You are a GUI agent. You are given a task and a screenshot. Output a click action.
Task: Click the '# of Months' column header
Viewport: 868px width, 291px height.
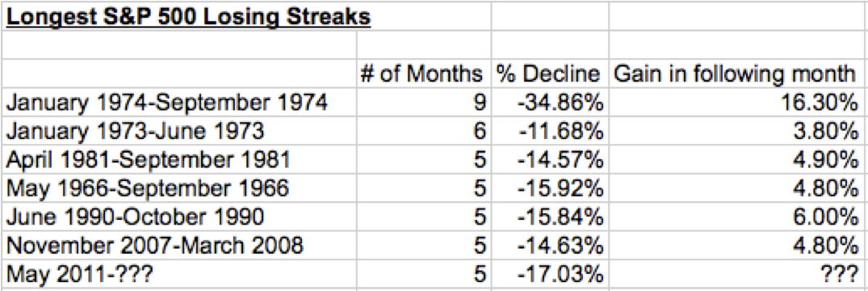pyautogui.click(x=424, y=75)
